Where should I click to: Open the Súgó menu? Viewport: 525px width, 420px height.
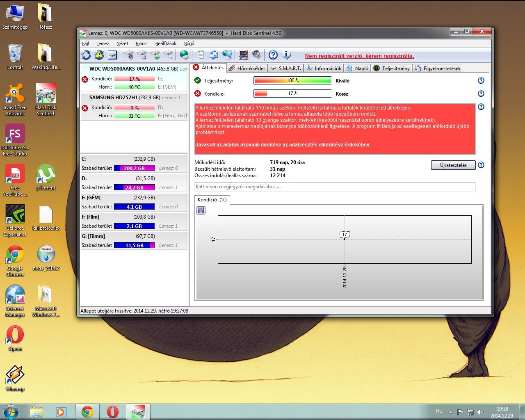pos(189,43)
